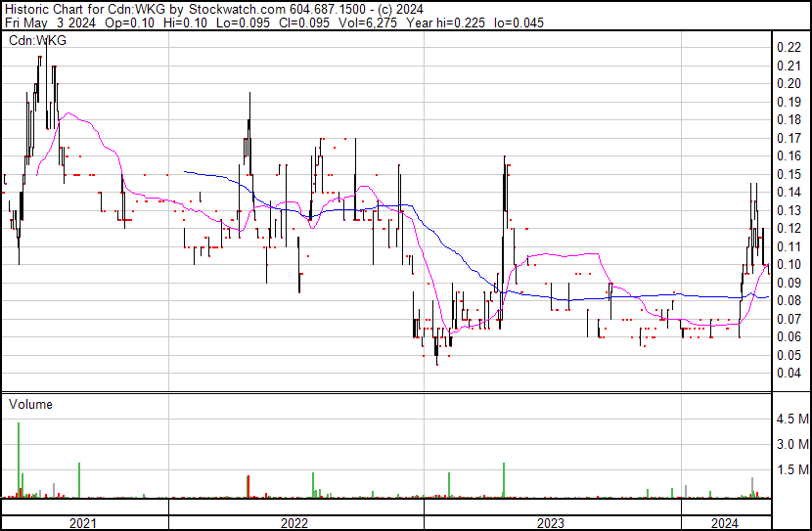Click the 0.16 price axis label

(x=789, y=155)
